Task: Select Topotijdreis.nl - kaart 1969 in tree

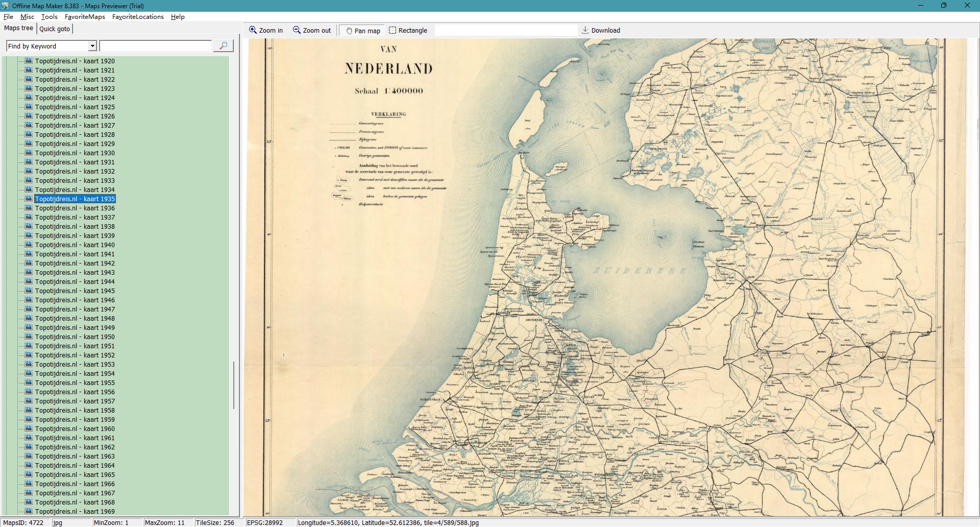Action: coord(75,511)
